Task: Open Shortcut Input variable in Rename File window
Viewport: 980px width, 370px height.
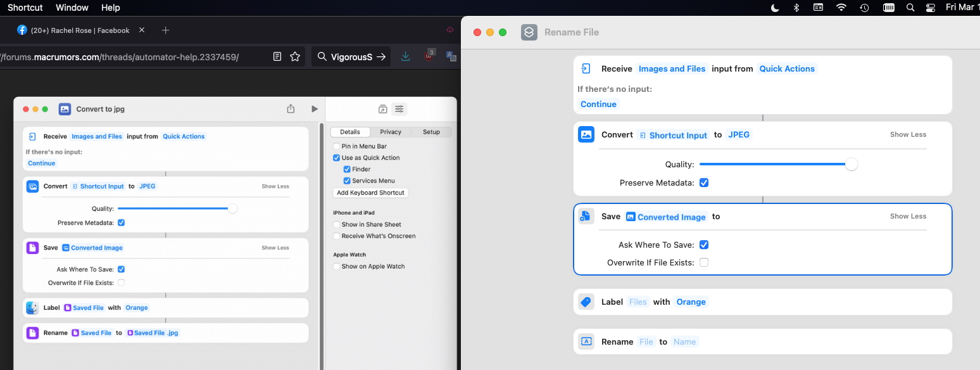Action: click(x=673, y=135)
